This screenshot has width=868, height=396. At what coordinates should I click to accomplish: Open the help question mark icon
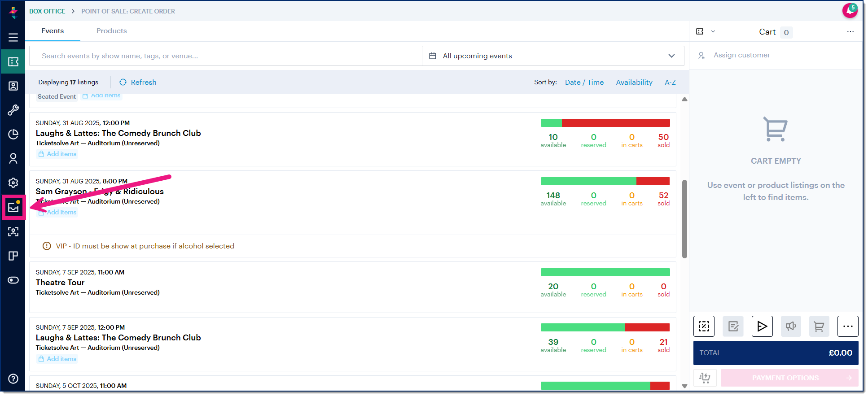coord(13,379)
